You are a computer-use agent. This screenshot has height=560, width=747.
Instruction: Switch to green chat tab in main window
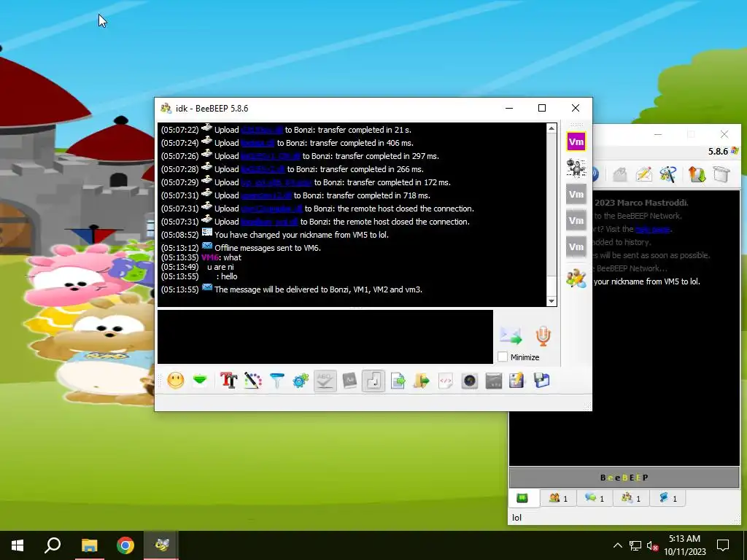522,498
